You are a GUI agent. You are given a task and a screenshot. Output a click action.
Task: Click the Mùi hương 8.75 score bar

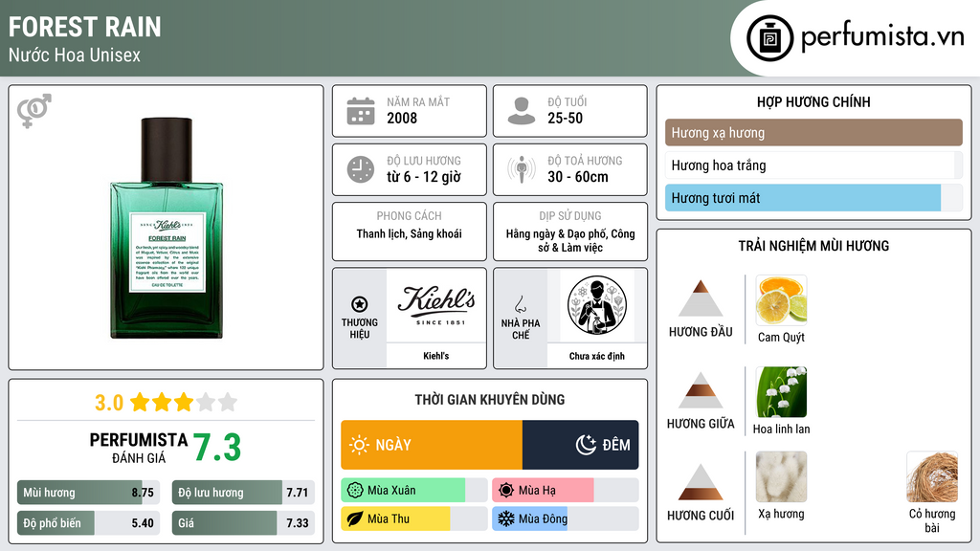click(x=89, y=493)
